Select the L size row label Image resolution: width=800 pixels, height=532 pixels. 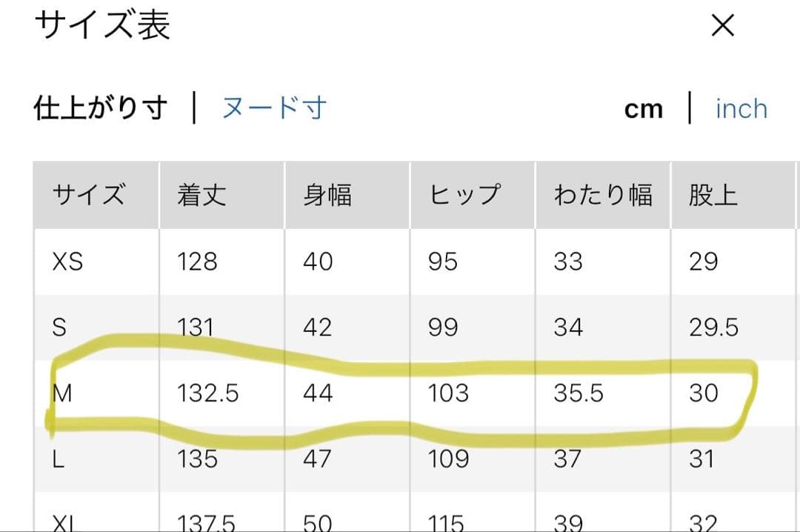pos(59,459)
